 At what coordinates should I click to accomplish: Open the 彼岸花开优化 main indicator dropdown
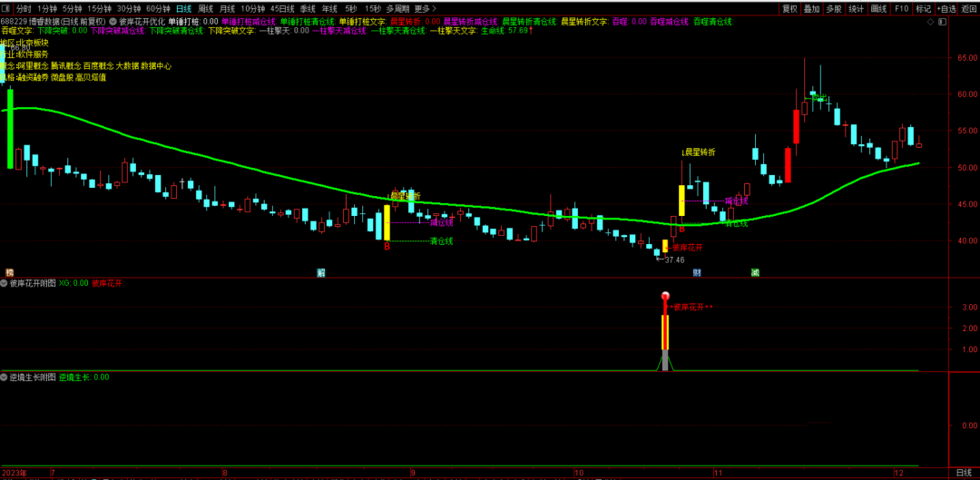click(x=112, y=21)
